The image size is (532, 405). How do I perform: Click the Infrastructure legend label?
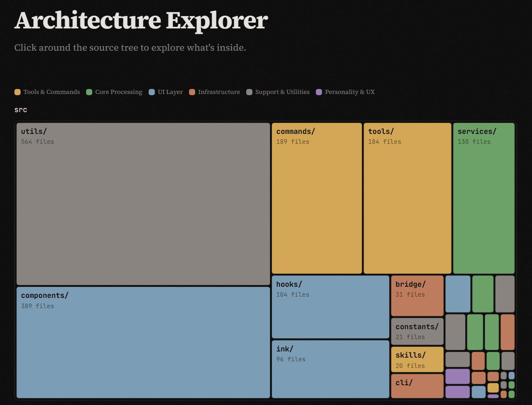[x=219, y=92]
